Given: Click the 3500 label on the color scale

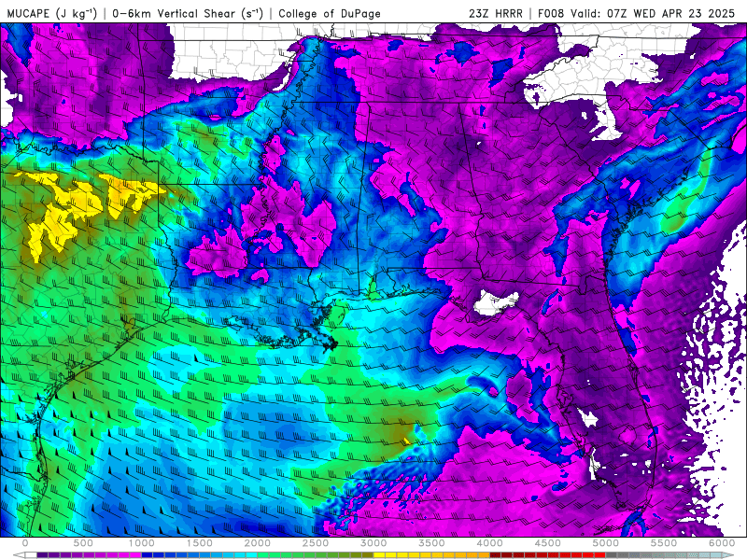Looking at the screenshot, I should click(x=431, y=543).
